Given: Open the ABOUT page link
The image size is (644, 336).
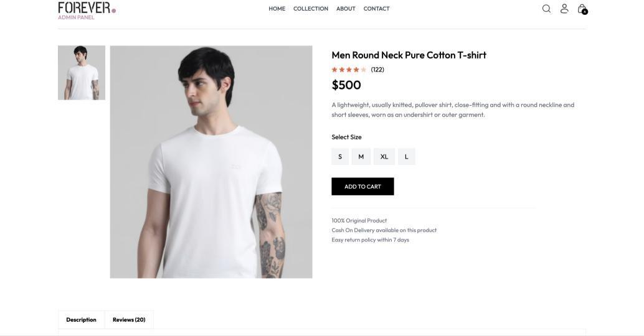Looking at the screenshot, I should (x=346, y=9).
